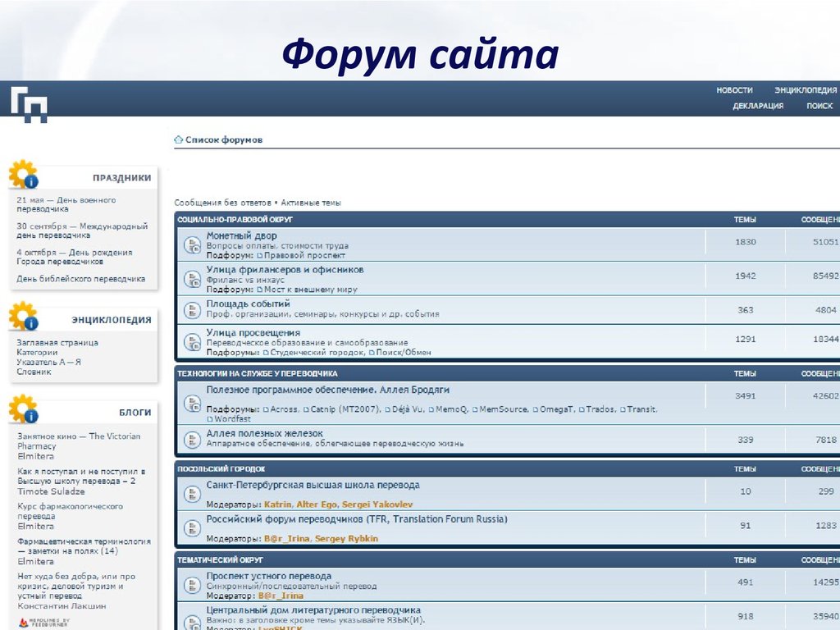Click the home icon before Список форумов
Screen dimensions: 840x630
click(178, 140)
